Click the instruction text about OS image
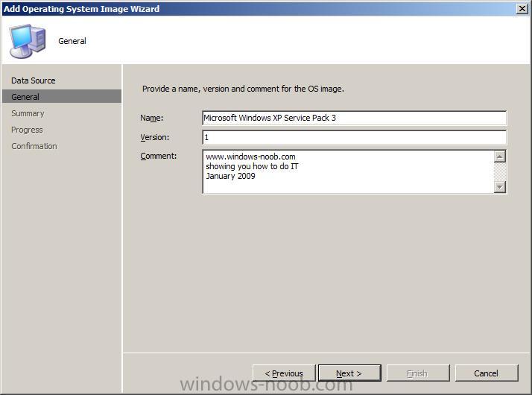532x395 pixels. [x=243, y=89]
